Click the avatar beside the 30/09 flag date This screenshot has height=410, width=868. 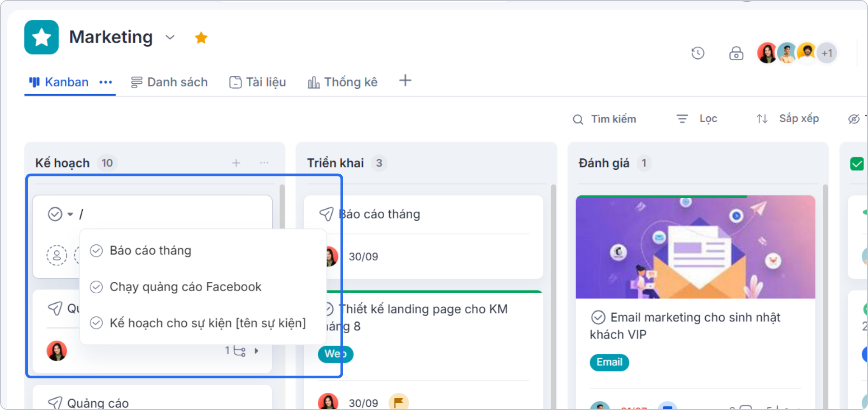[x=328, y=402]
